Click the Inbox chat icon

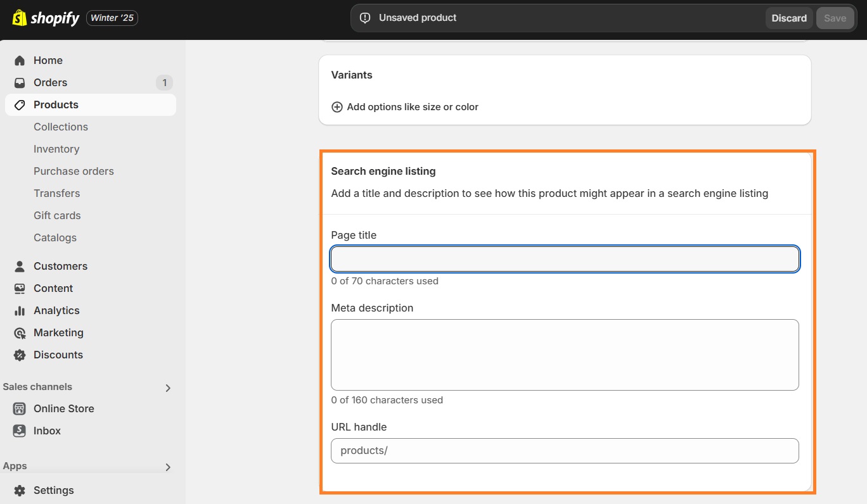(20, 431)
